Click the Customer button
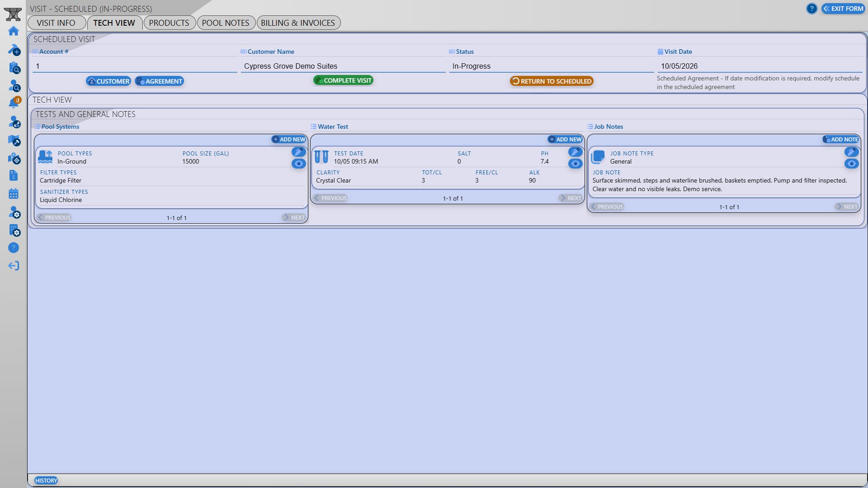This screenshot has height=488, width=868. pos(108,81)
